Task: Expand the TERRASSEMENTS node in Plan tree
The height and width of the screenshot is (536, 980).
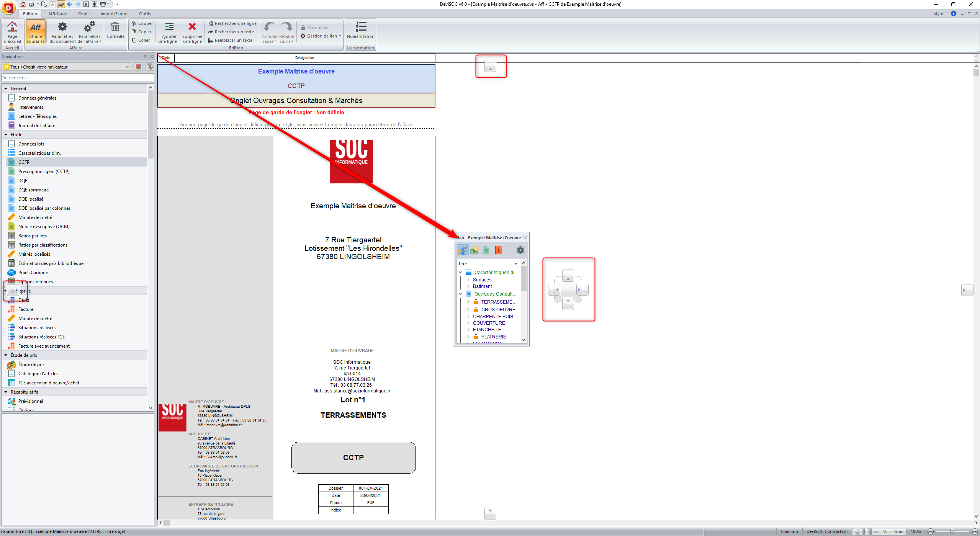Action: pos(468,302)
